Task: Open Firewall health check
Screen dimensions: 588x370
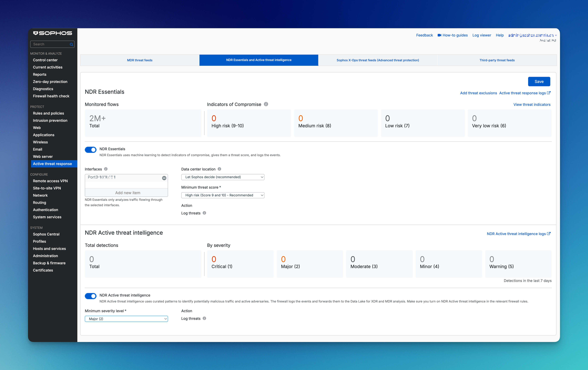Action: (x=51, y=96)
